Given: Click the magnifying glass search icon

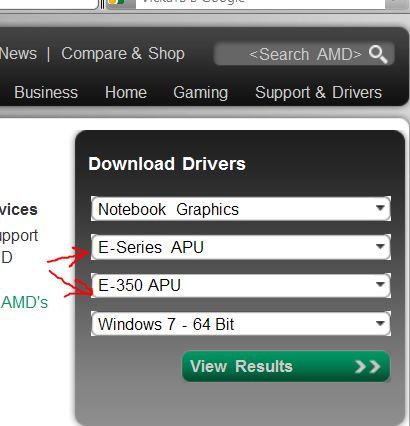Looking at the screenshot, I should click(x=378, y=54).
